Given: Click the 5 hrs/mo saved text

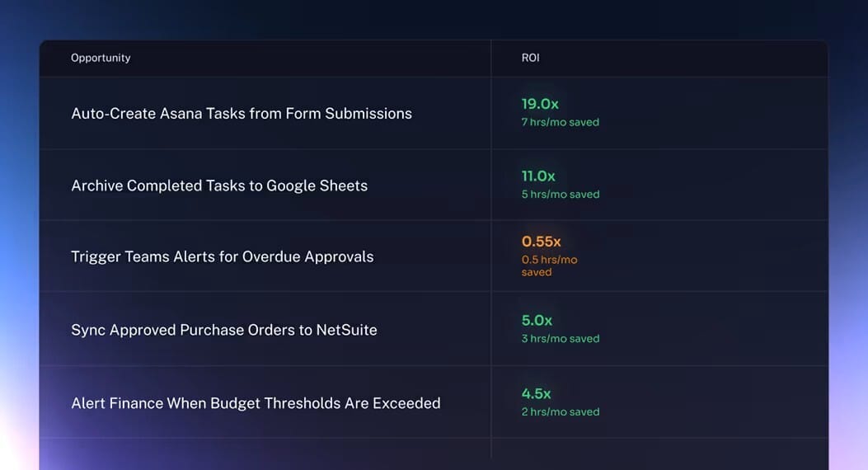Looking at the screenshot, I should [x=561, y=195].
